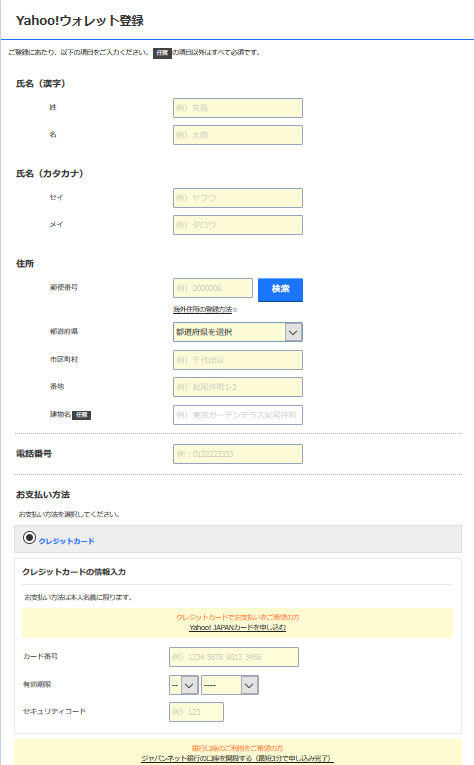Screen dimensions: 474x765
Task: Click the Yahoo!ウォレット登録 page title
Action: pos(79,20)
